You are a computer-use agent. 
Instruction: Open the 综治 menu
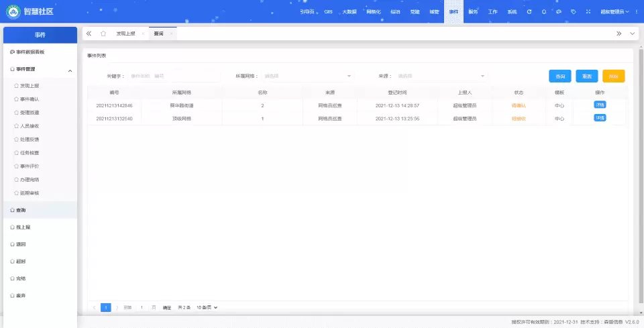point(395,12)
